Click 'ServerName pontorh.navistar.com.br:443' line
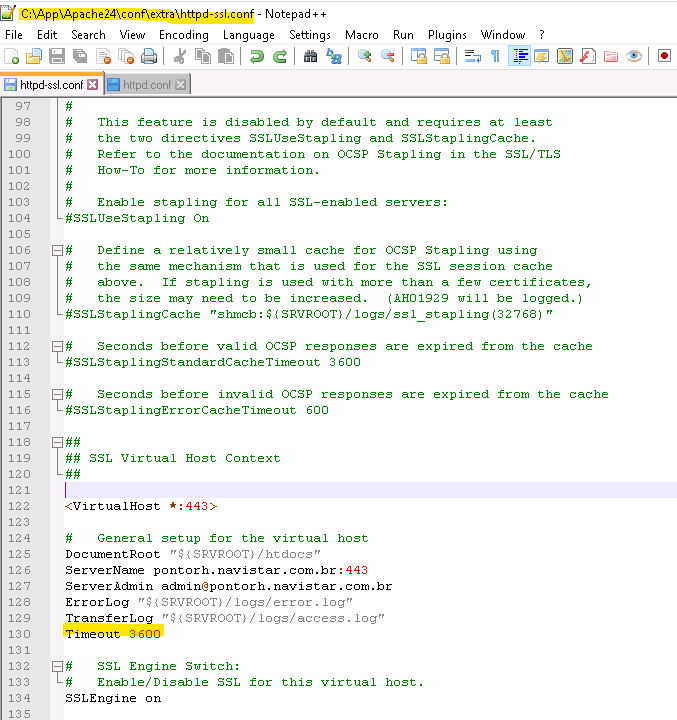 [216, 570]
